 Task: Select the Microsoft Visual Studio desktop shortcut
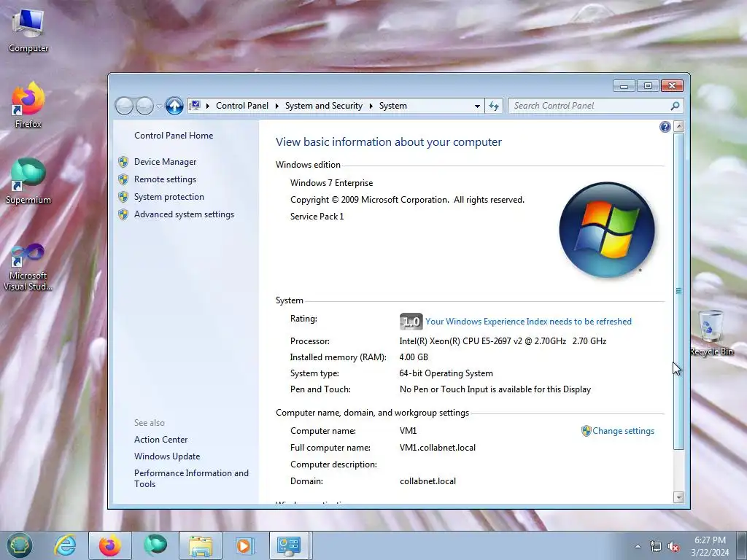pos(28,267)
